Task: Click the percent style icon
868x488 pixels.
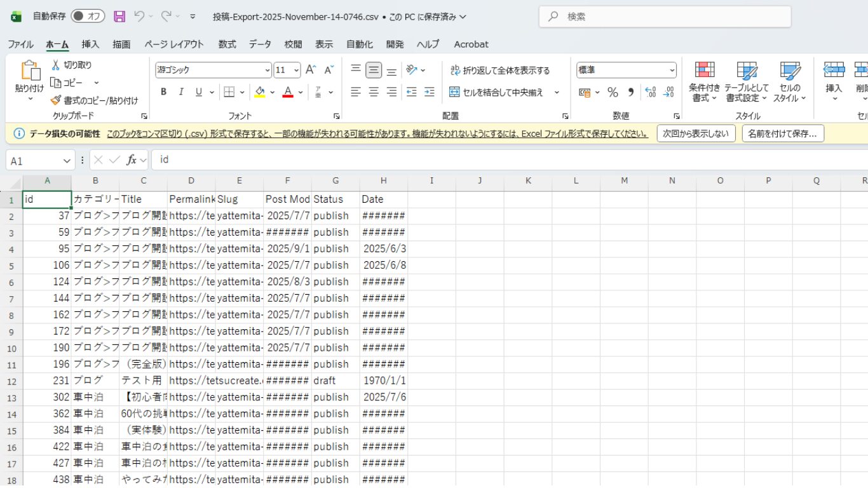Action: (613, 93)
